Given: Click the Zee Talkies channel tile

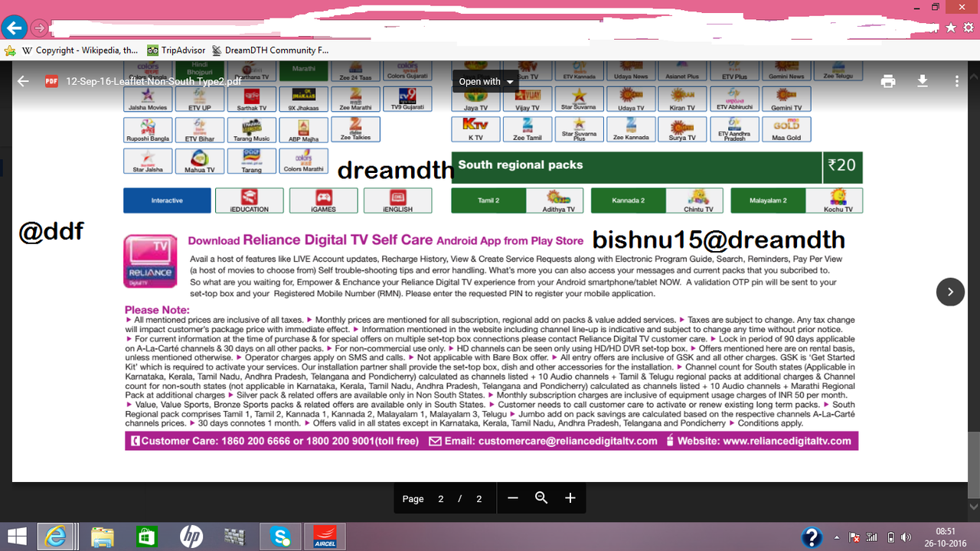Looking at the screenshot, I should [x=355, y=130].
